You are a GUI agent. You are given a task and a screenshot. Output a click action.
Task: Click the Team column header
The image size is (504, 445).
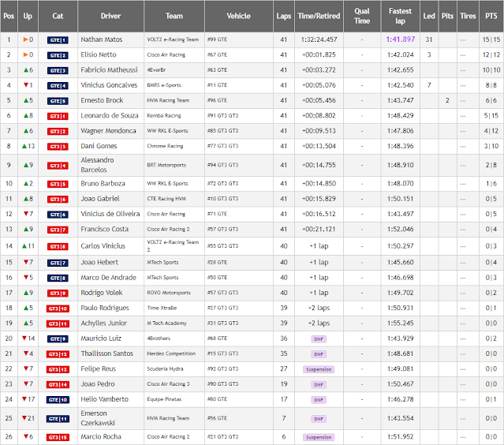tap(174, 16)
